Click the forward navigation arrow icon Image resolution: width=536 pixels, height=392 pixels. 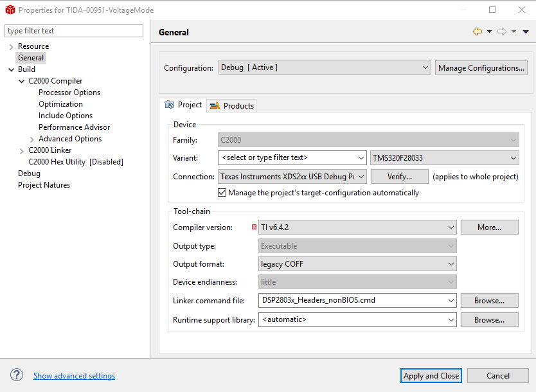click(x=502, y=31)
